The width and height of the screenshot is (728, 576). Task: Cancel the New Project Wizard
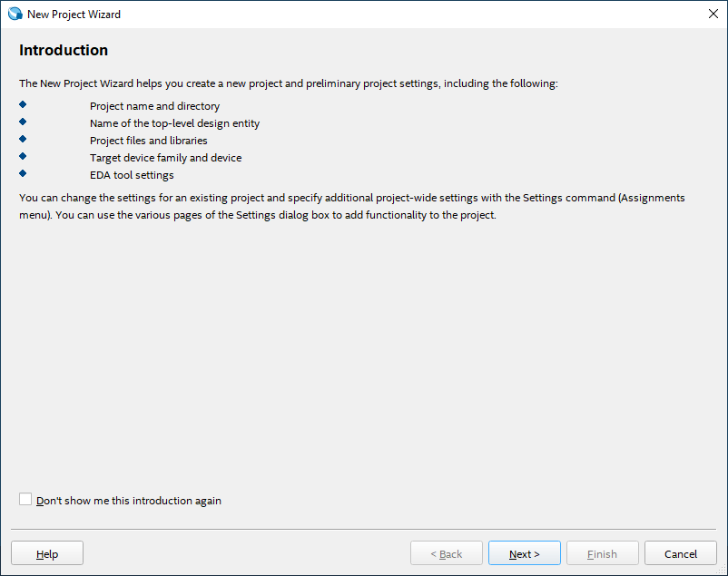(x=681, y=553)
